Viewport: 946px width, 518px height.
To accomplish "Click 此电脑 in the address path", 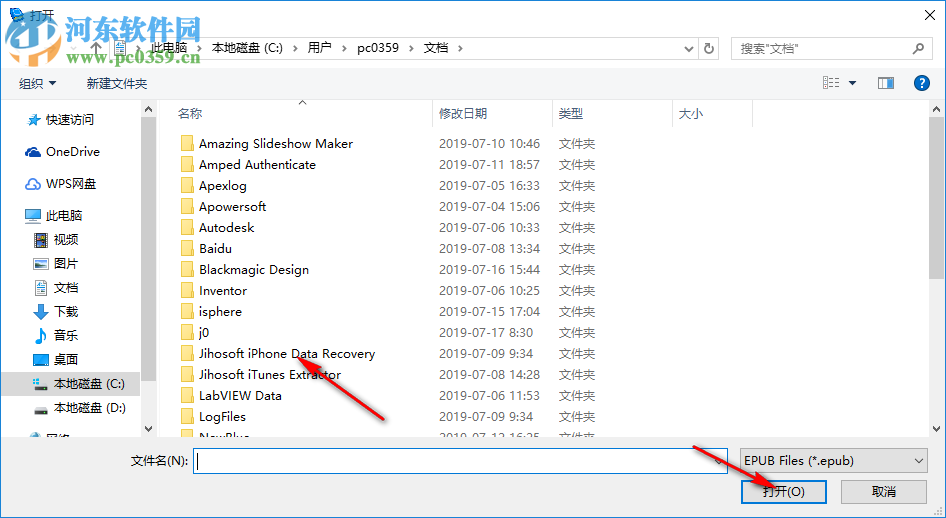I will (169, 48).
